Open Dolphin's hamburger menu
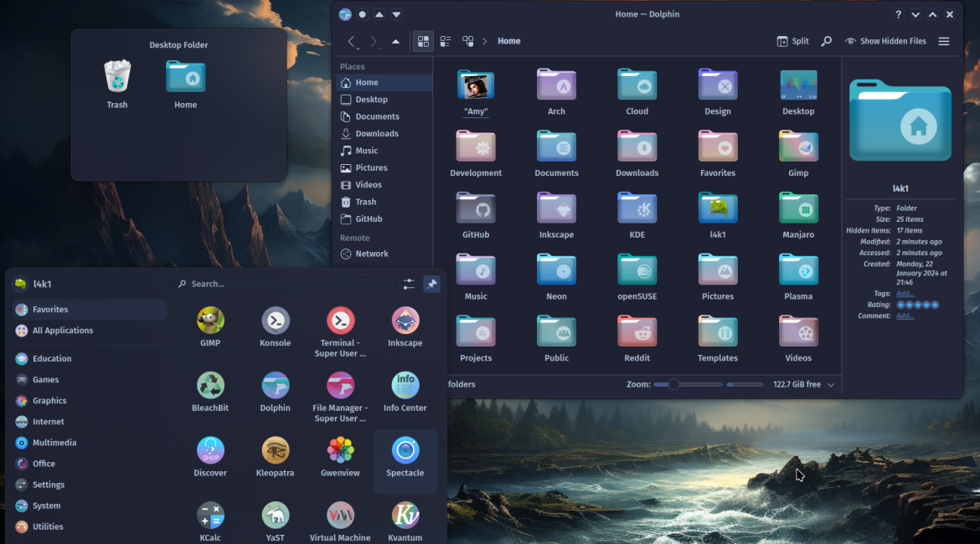This screenshot has width=980, height=544. coord(944,41)
